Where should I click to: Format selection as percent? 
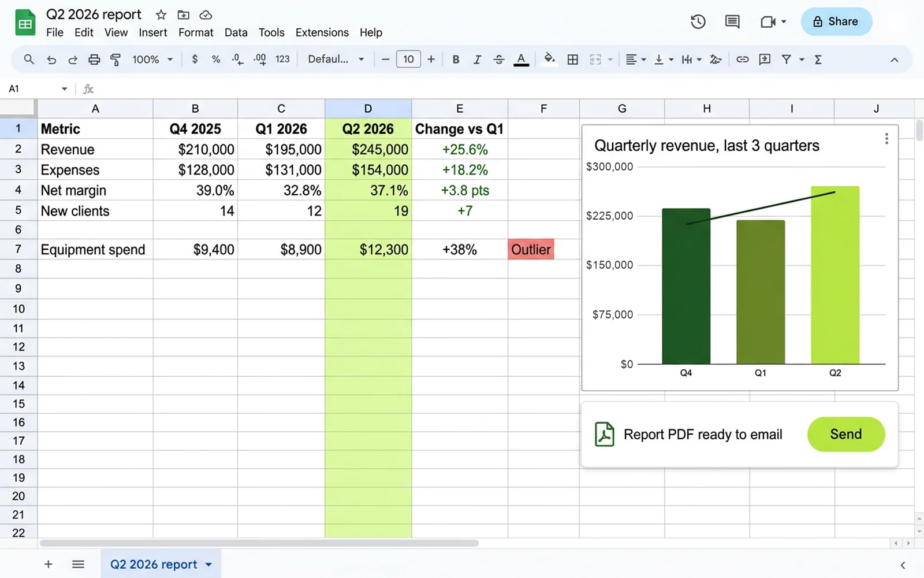pos(216,59)
